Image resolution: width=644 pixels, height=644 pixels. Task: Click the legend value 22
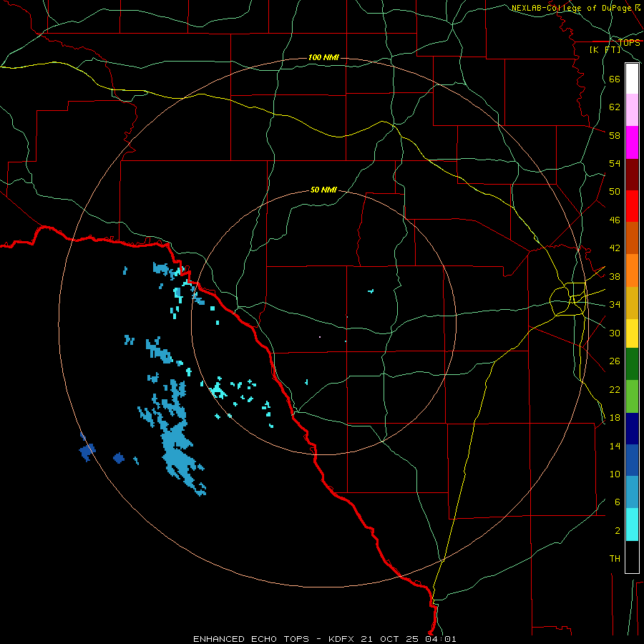coord(615,389)
